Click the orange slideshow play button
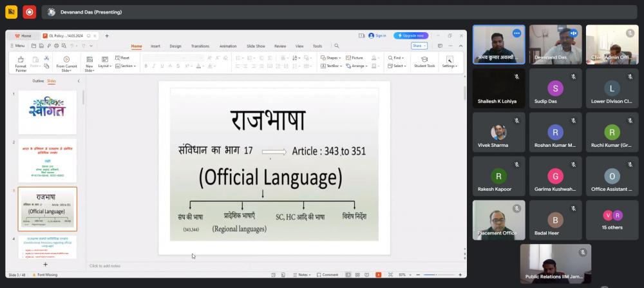Screen dimensions: 644x288 378,274
